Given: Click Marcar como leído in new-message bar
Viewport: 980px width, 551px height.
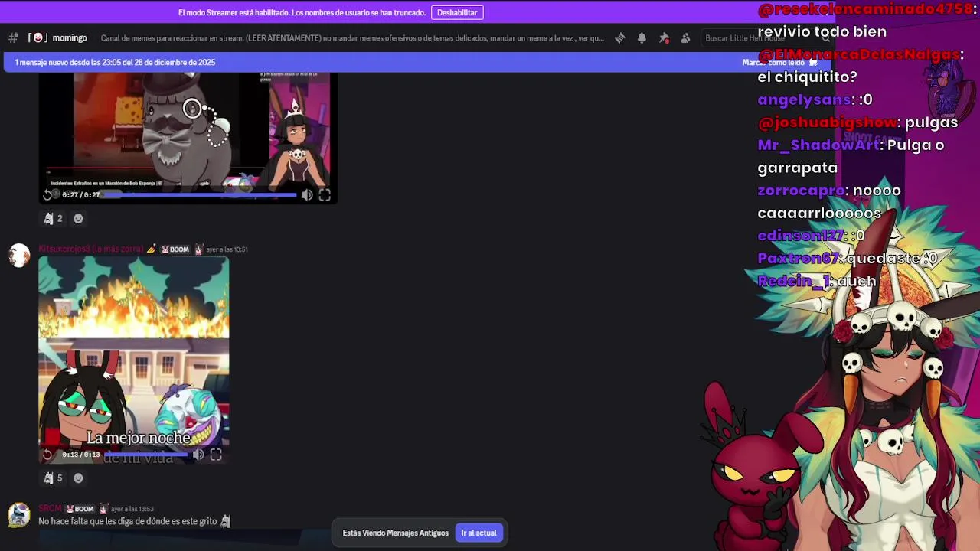Looking at the screenshot, I should [x=779, y=62].
